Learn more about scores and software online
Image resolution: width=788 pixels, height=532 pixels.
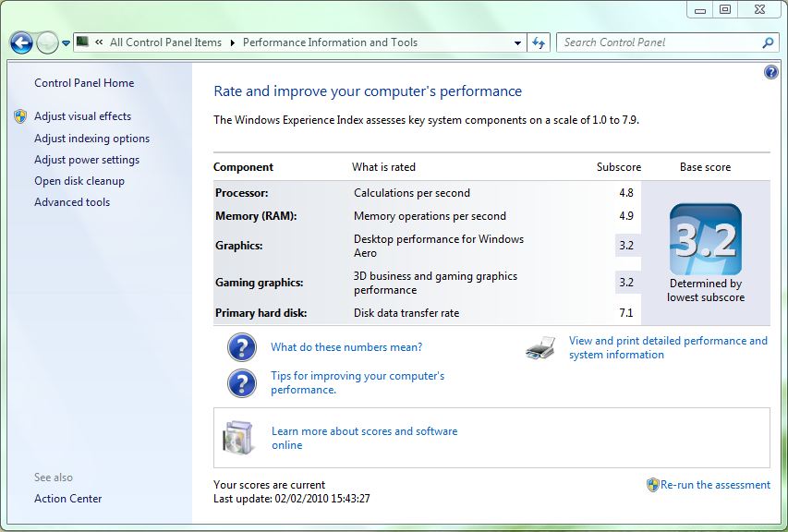coord(364,438)
